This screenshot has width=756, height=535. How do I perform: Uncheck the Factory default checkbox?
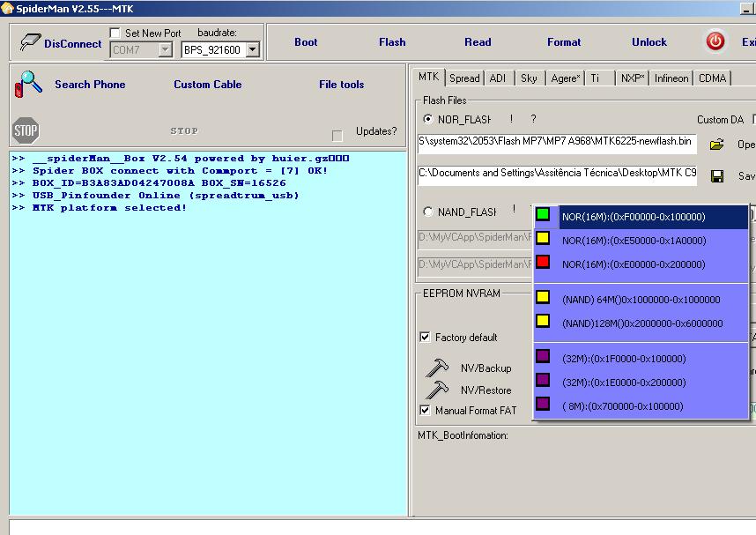(425, 337)
